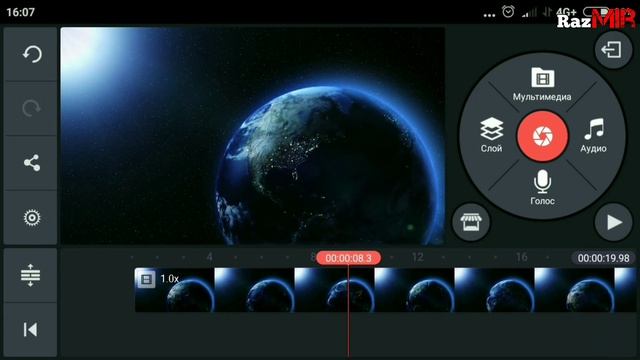Click total duration 00:00:19.98
Image resolution: width=640 pixels, height=360 pixels.
[603, 258]
